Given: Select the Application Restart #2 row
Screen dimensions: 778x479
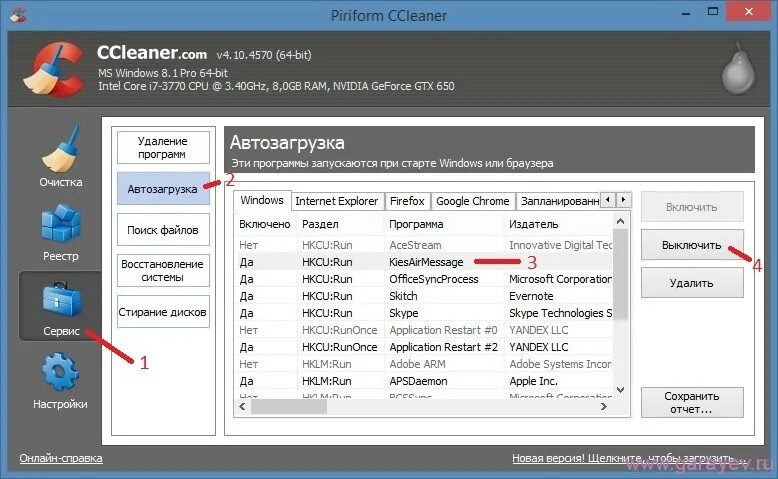Looking at the screenshot, I should click(423, 347).
